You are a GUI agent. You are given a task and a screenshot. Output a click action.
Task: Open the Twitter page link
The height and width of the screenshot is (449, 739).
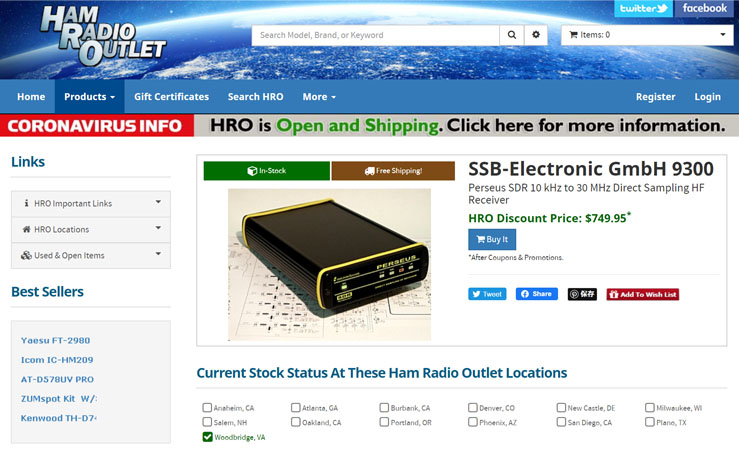[x=643, y=8]
